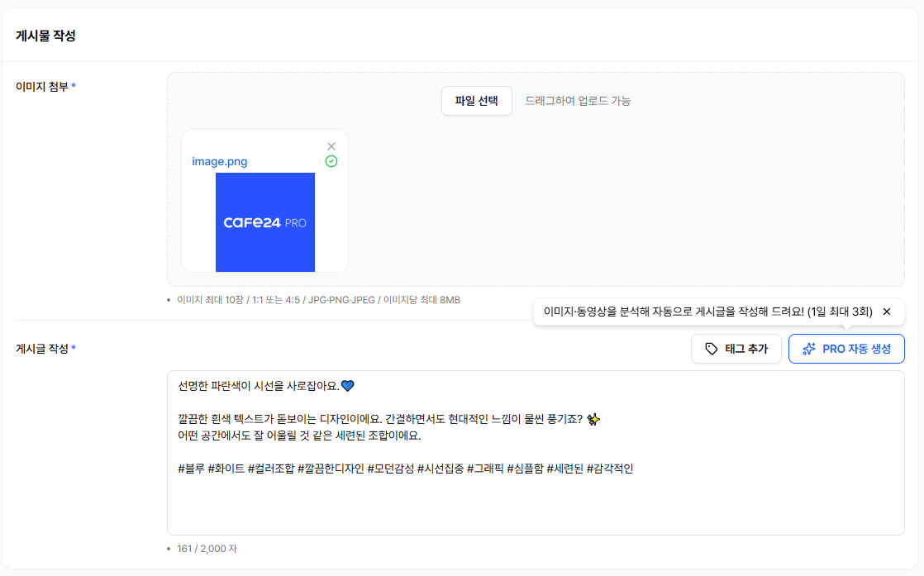Screen dimensions: 924x576
Task: Click the green upload success checkmark icon
Action: (331, 161)
